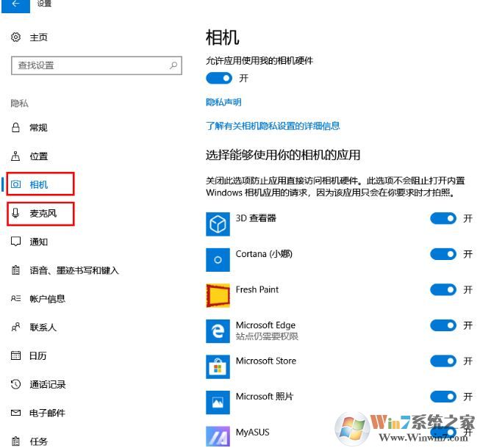Open the 主页 home page

pyautogui.click(x=38, y=37)
